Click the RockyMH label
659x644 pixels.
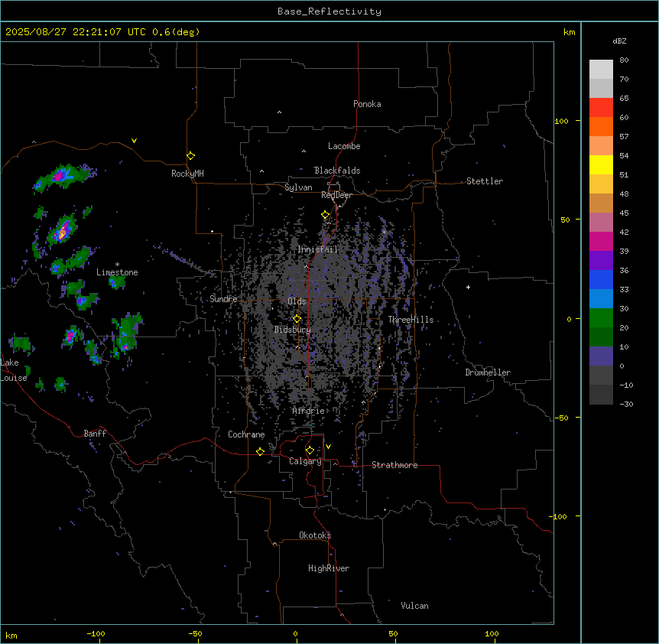point(187,174)
